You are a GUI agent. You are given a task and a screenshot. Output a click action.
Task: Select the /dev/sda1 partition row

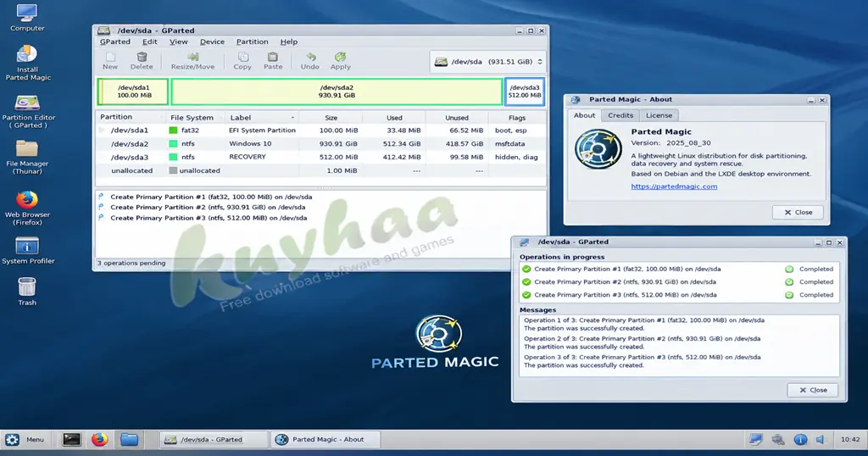(x=321, y=130)
